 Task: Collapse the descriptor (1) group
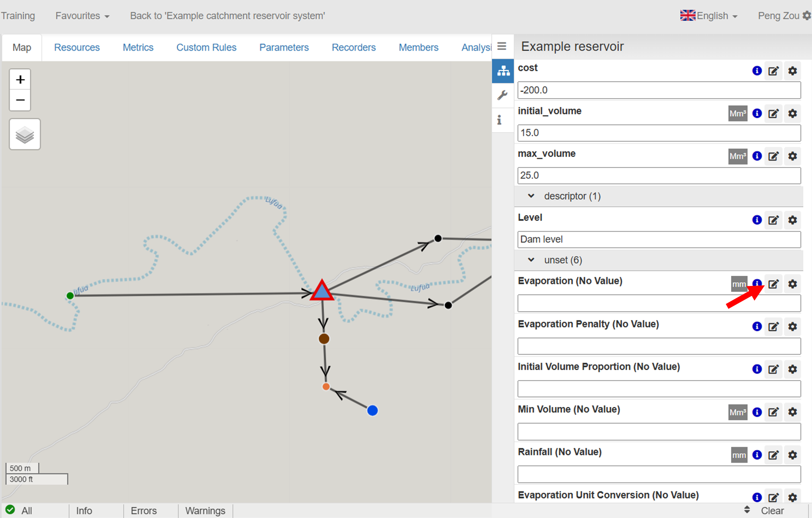[531, 196]
